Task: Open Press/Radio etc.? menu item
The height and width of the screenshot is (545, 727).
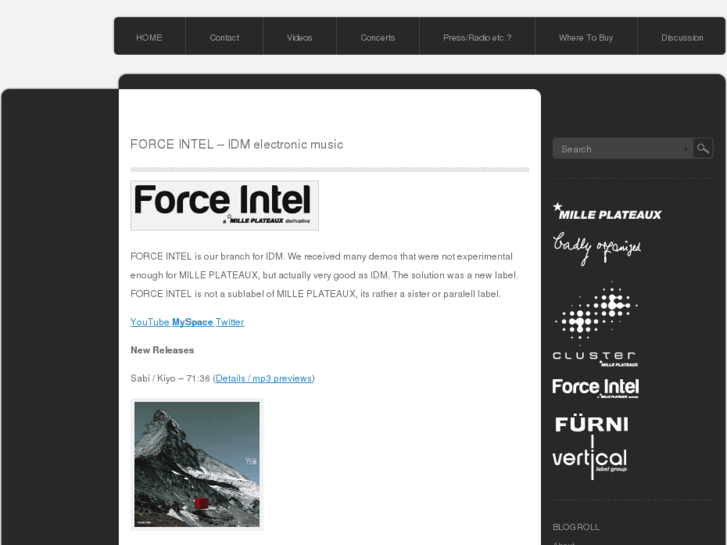Action: [x=477, y=38]
